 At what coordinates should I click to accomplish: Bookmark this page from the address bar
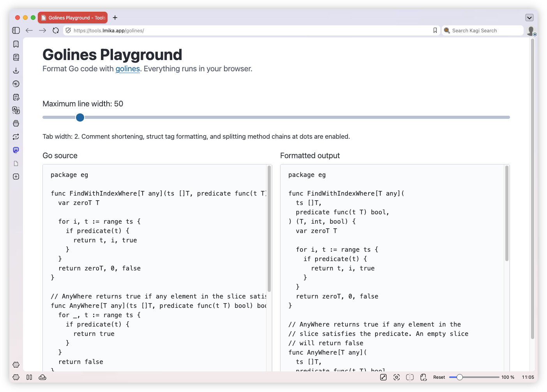coord(435,30)
